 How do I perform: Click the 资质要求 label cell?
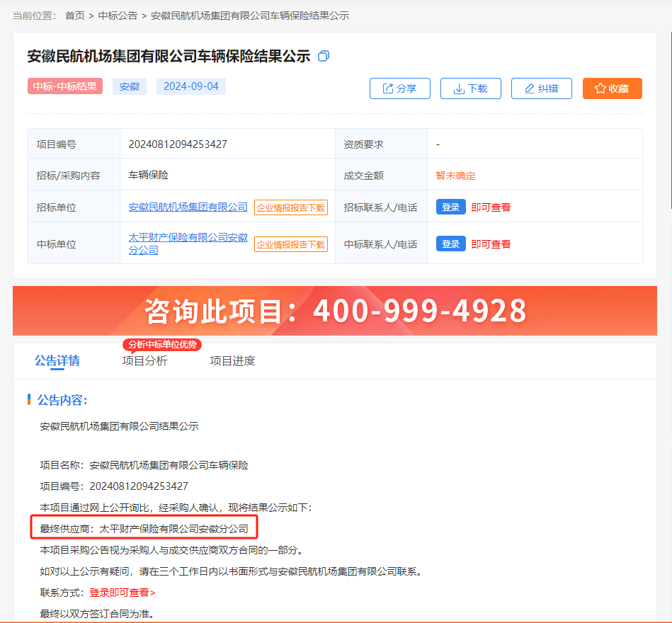coord(382,144)
